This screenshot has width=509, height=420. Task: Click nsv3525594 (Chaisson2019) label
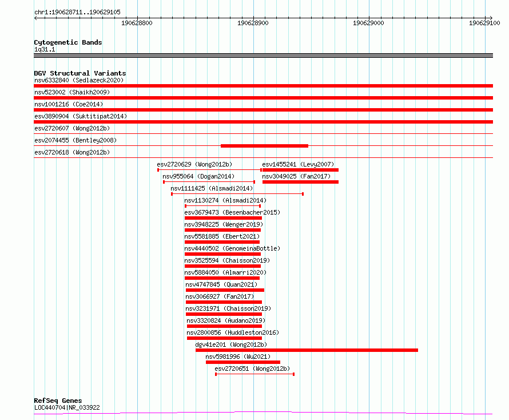tap(227, 260)
